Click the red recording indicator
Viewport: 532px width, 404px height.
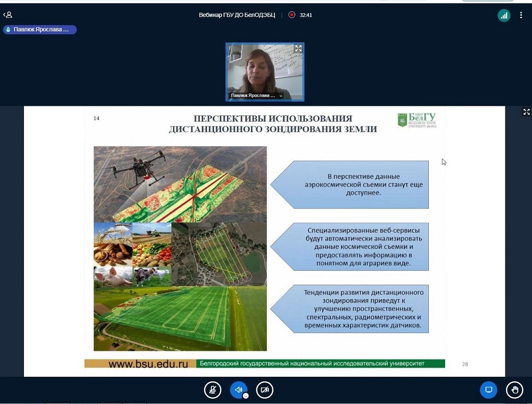292,15
